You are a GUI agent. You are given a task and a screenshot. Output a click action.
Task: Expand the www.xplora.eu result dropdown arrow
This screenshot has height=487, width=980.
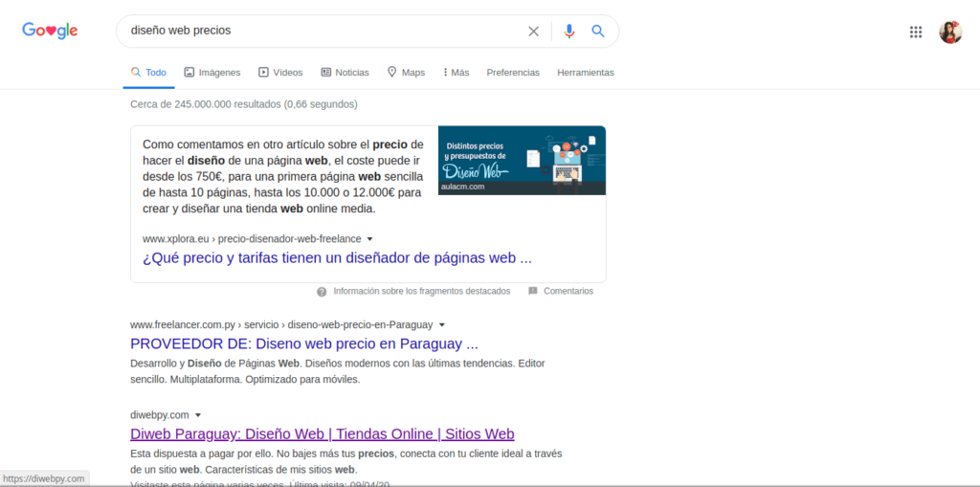(370, 239)
